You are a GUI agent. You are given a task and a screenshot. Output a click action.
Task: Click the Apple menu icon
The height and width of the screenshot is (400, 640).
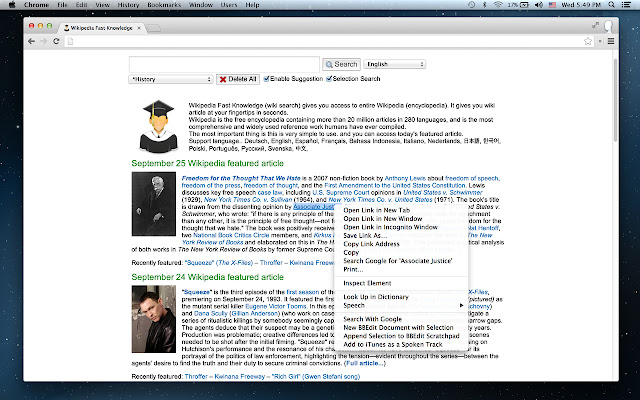[12, 5]
